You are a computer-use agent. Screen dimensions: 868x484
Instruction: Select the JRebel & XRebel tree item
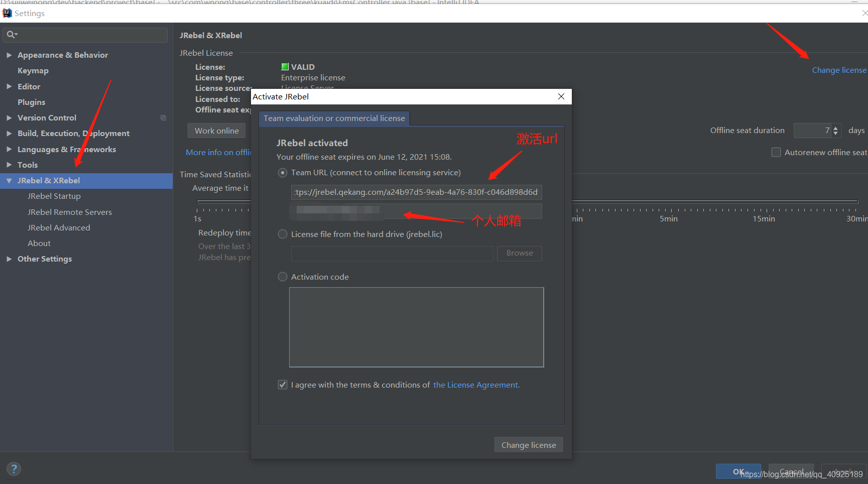(x=86, y=181)
